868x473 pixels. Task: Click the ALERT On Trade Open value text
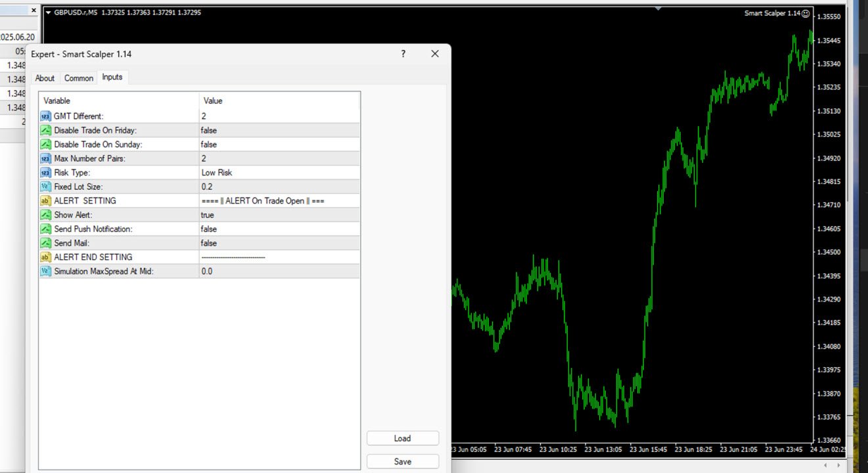(263, 201)
